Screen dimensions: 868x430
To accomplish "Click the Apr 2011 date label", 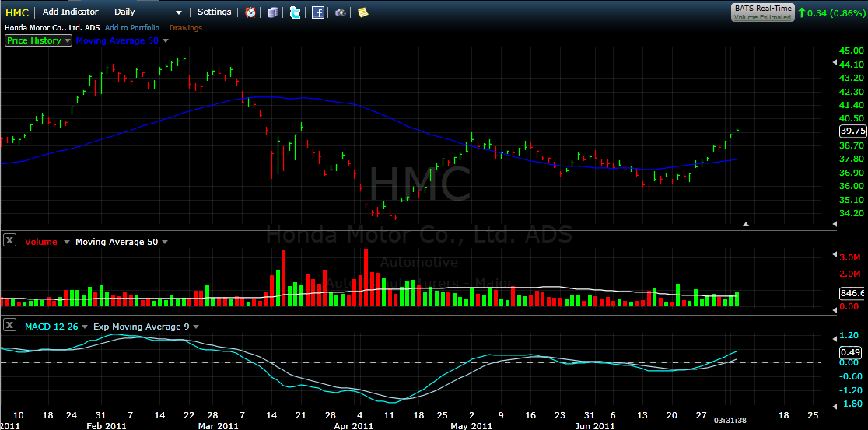I will (354, 425).
